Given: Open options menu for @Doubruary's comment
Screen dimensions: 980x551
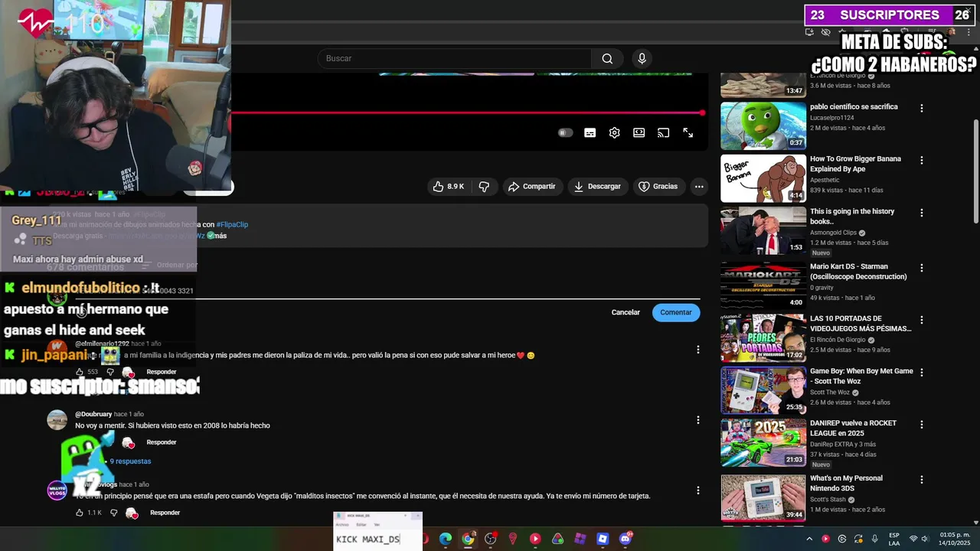Looking at the screenshot, I should point(697,420).
